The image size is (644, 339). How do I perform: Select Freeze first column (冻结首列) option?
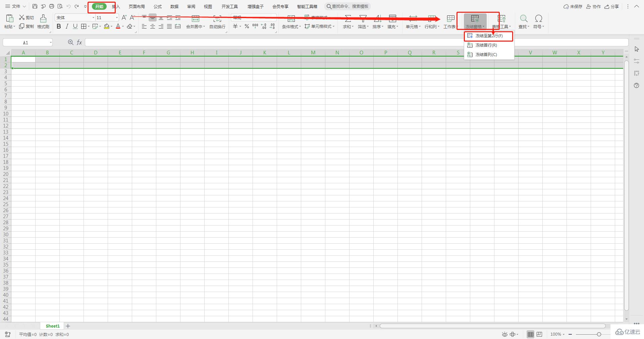pos(489,55)
